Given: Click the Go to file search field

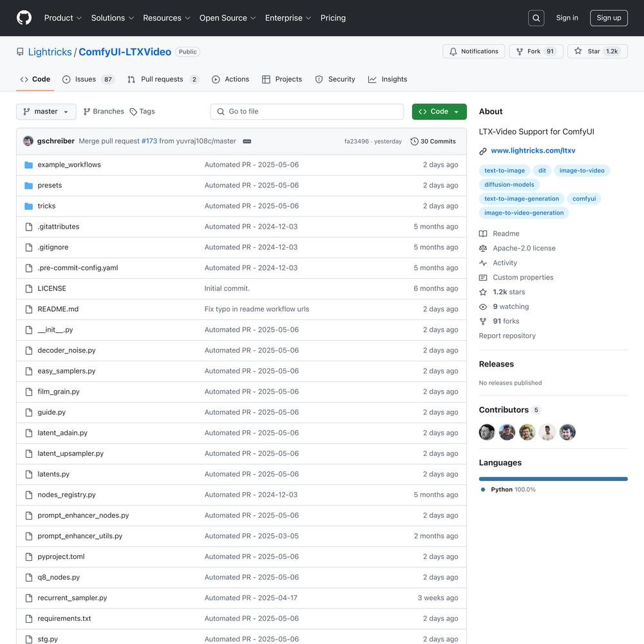Looking at the screenshot, I should (307, 111).
